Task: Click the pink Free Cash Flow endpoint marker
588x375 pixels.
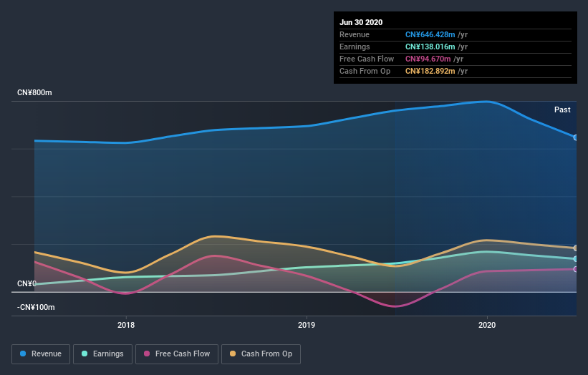Action: pos(576,269)
